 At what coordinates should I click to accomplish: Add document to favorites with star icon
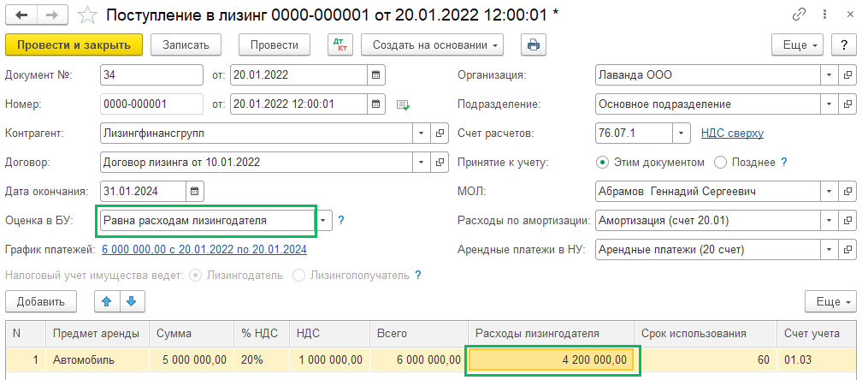87,15
